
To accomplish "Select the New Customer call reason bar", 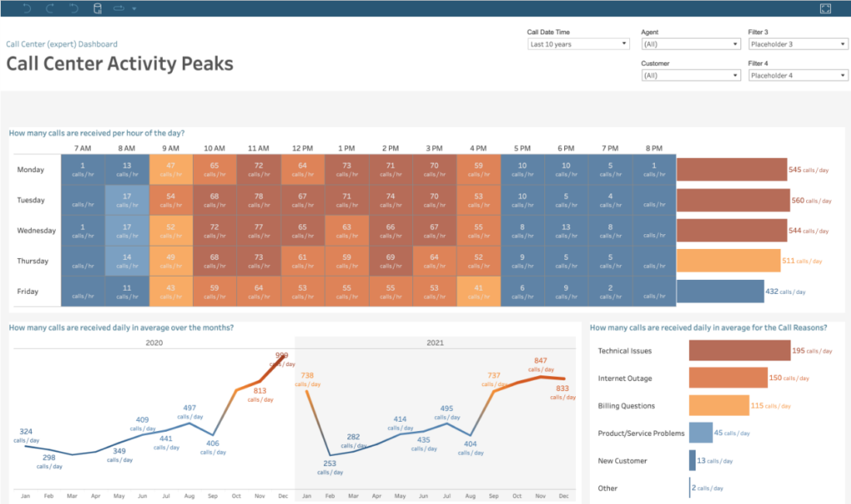I will [691, 461].
